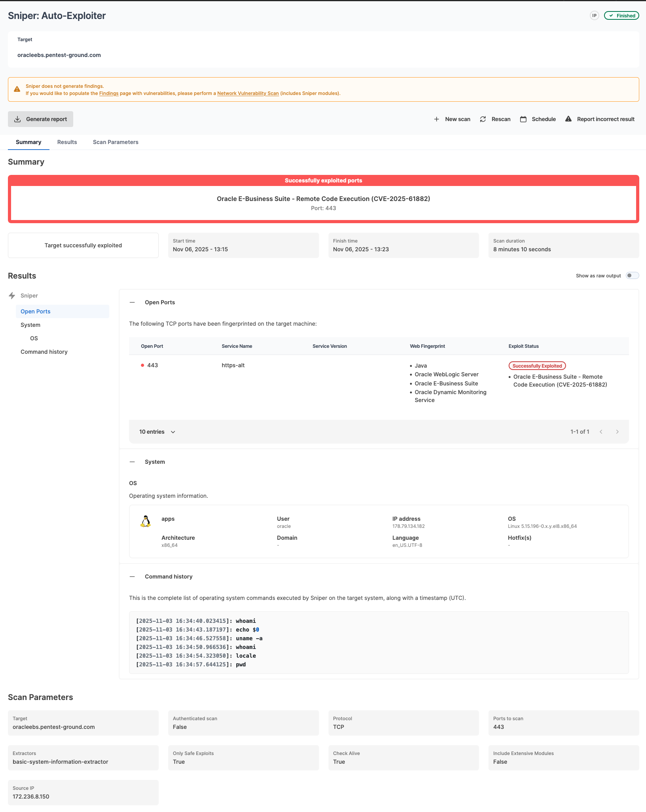Toggle Show as raw output switch
The image size is (646, 812).
coord(632,275)
